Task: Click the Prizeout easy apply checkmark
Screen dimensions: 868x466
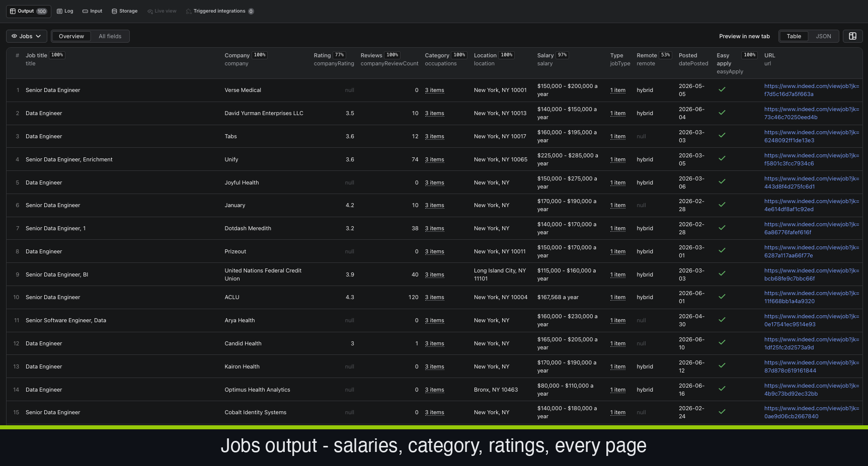Action: click(x=722, y=251)
